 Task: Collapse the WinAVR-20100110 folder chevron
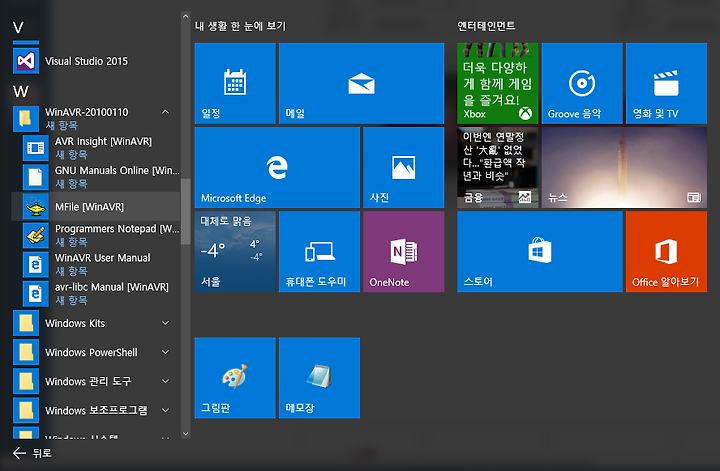point(165,112)
